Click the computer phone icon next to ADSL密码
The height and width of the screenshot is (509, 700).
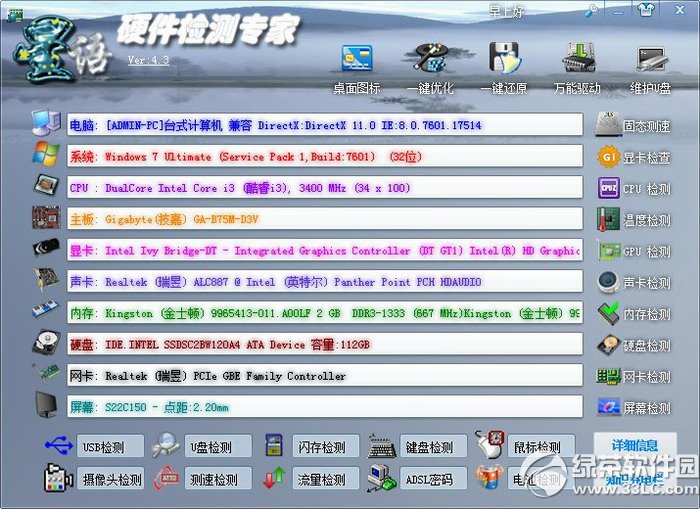pyautogui.click(x=382, y=478)
